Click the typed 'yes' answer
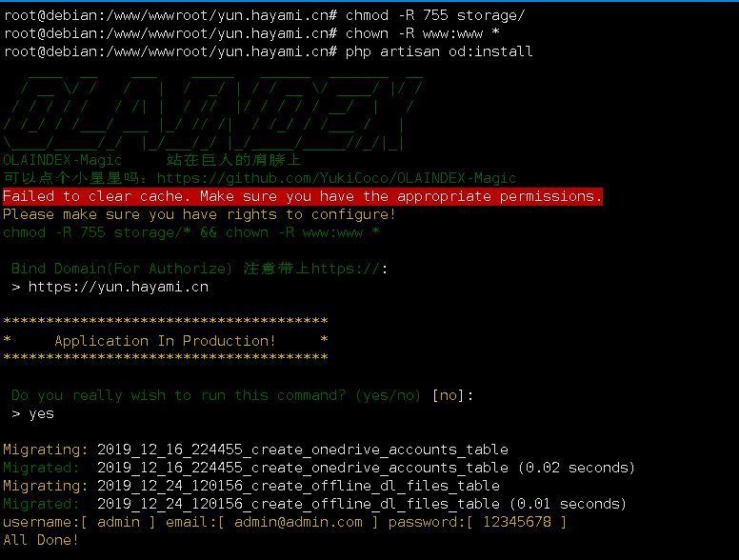Image resolution: width=739 pixels, height=560 pixels. point(42,413)
